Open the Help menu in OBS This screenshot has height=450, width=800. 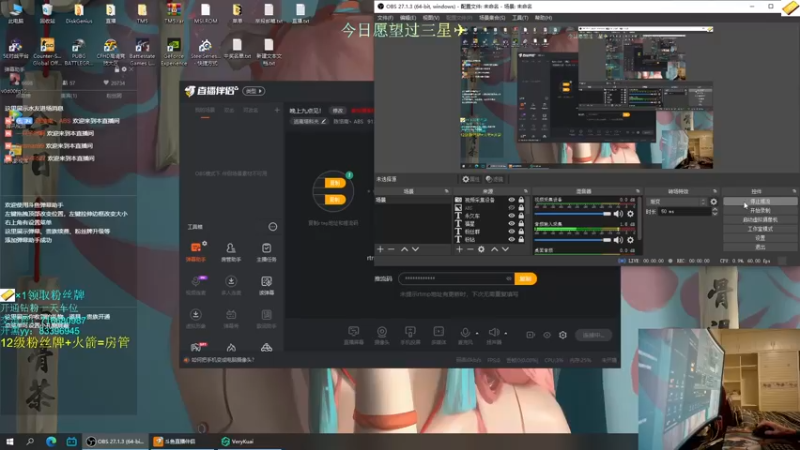[543, 18]
